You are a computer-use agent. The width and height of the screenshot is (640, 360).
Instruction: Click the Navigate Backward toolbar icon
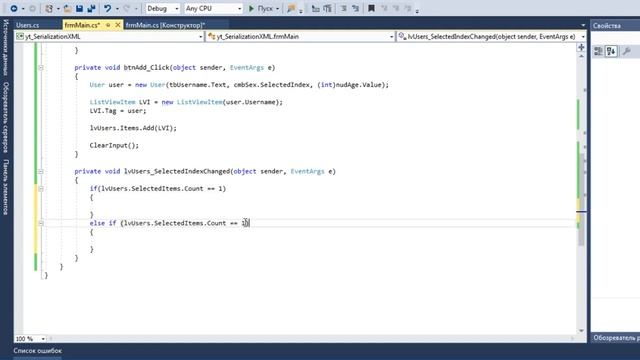click(x=13, y=8)
